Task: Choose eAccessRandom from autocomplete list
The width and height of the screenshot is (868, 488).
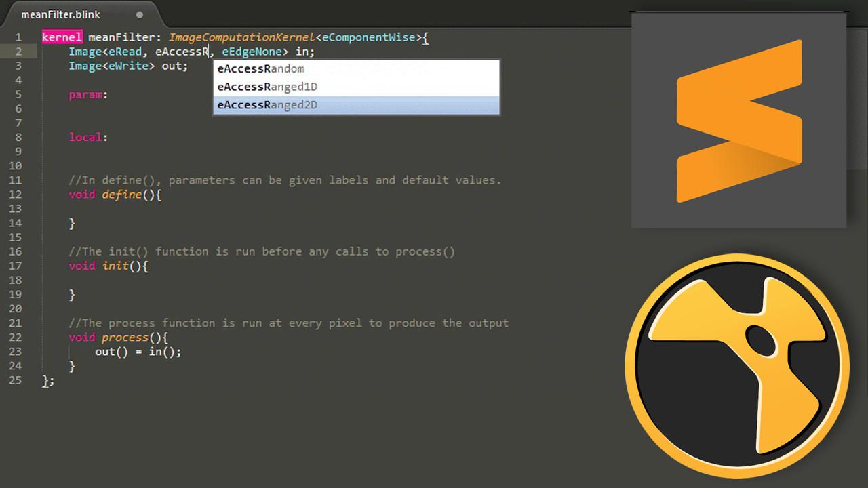Action: click(x=357, y=68)
